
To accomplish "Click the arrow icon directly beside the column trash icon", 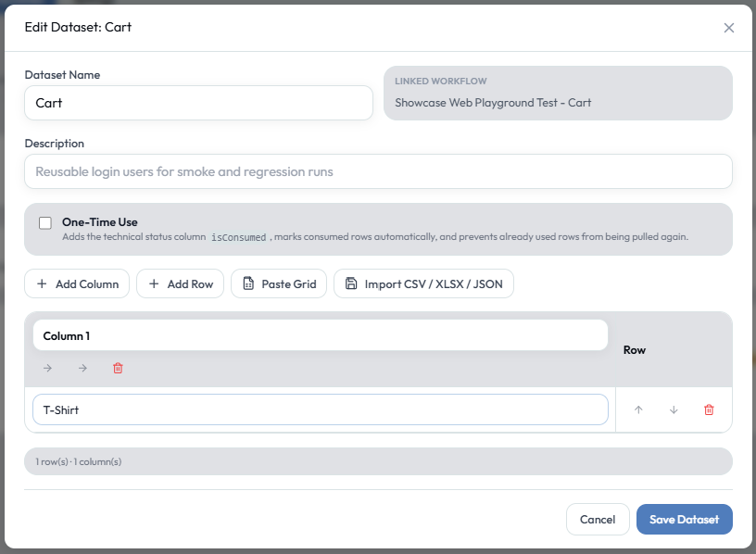I will [83, 369].
